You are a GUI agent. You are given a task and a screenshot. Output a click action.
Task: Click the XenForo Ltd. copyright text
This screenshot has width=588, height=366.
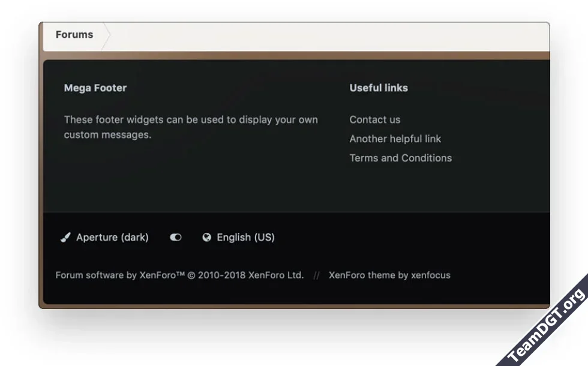click(276, 275)
